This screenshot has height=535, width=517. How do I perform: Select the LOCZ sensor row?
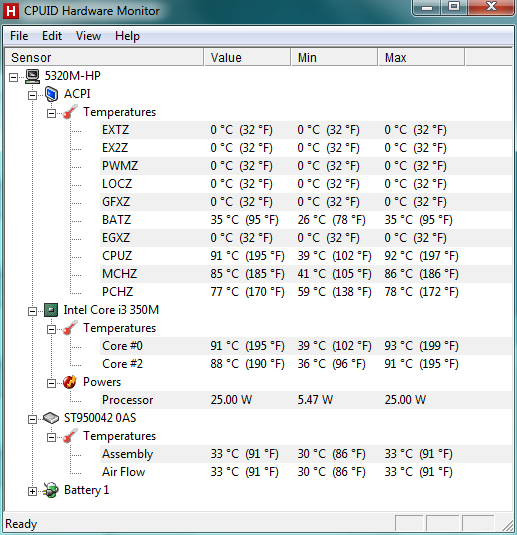[306, 184]
